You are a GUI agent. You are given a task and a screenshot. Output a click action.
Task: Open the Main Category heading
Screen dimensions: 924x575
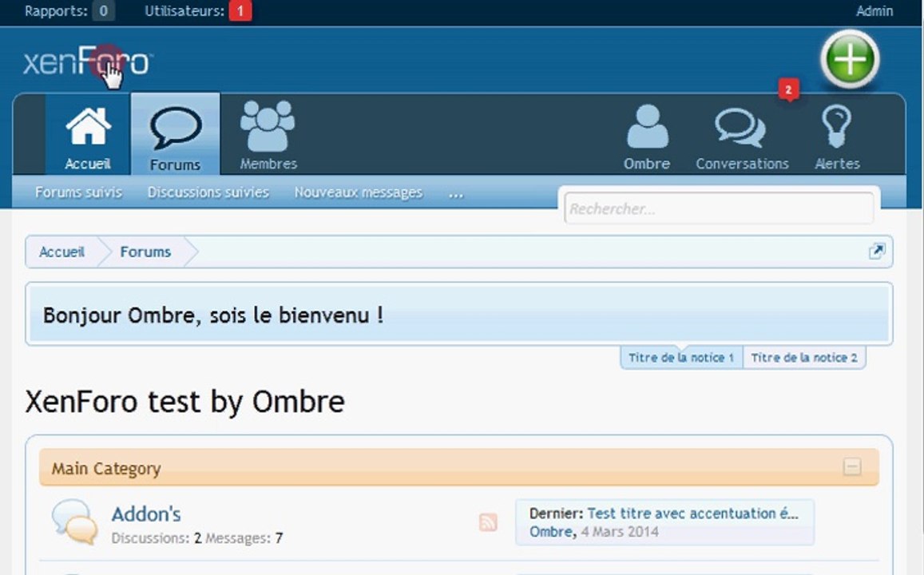click(x=106, y=468)
